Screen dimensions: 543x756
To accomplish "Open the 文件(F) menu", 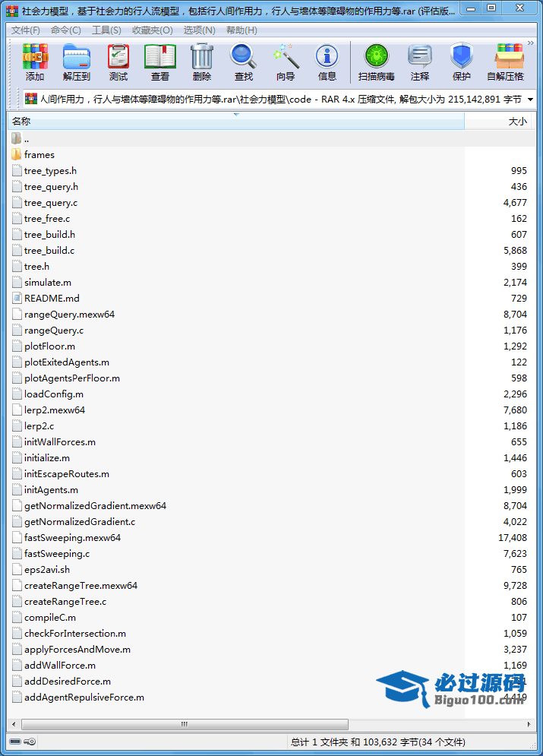I will click(26, 30).
